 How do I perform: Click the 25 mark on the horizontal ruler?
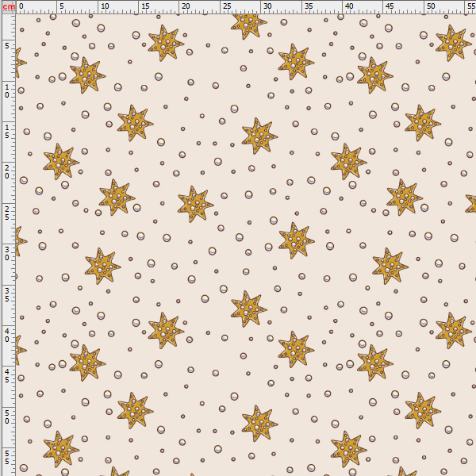tap(227, 6)
